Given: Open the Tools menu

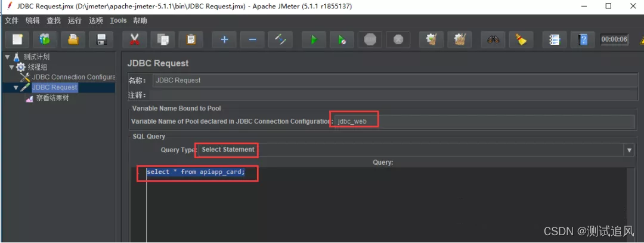Looking at the screenshot, I should pos(118,20).
